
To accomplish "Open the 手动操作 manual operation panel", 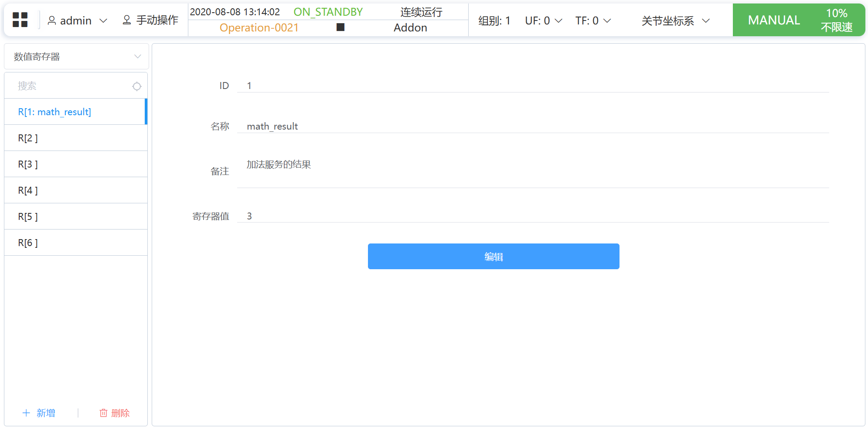I will pos(150,21).
